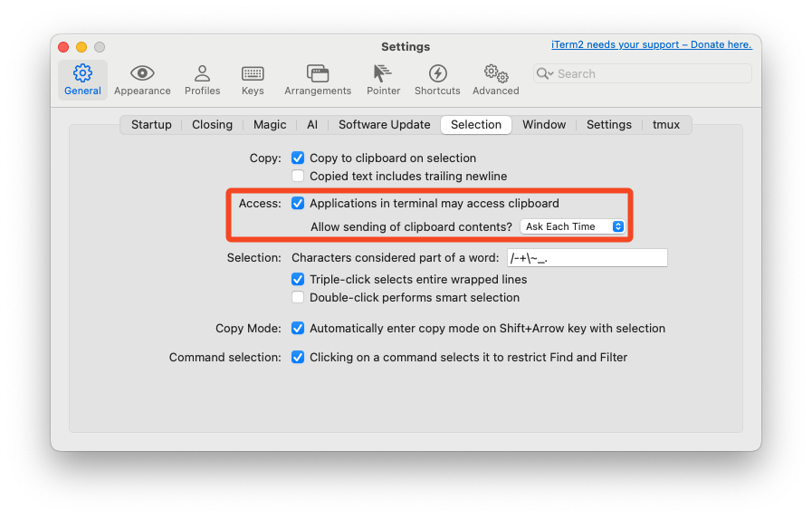Open the Appearance eye icon pane
The image size is (812, 518).
(x=142, y=80)
